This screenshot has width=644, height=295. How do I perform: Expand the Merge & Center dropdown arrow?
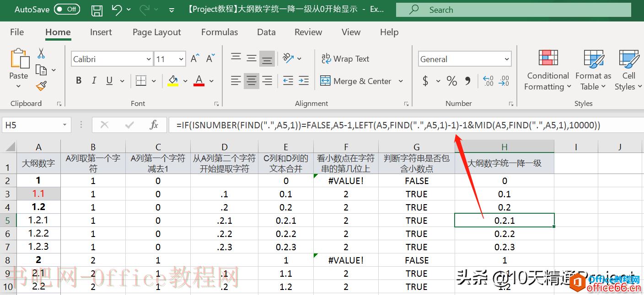click(401, 81)
